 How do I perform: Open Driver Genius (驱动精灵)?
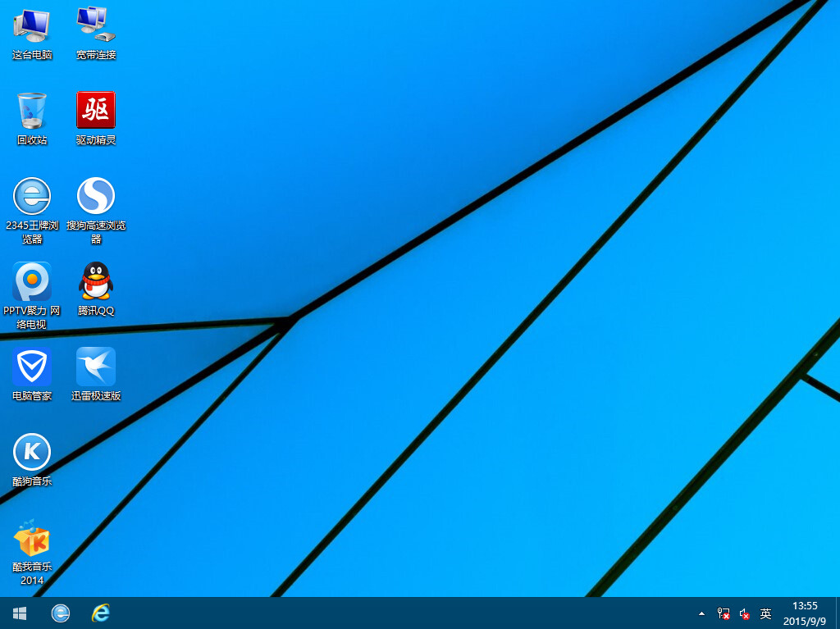95,111
